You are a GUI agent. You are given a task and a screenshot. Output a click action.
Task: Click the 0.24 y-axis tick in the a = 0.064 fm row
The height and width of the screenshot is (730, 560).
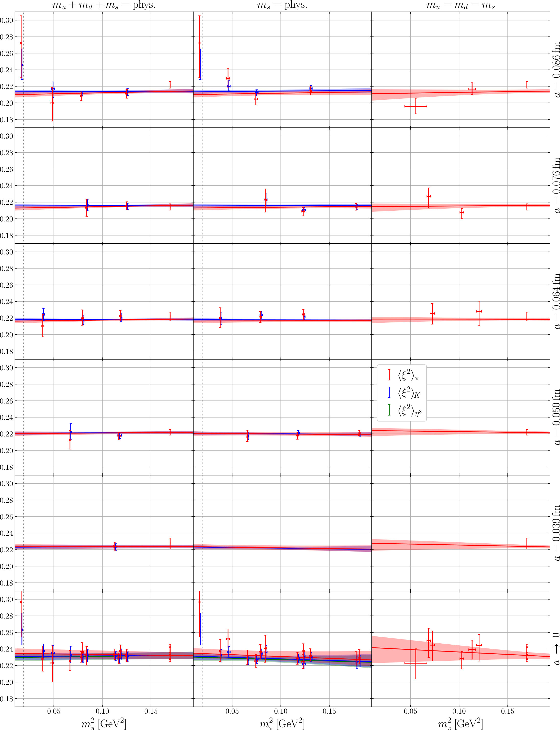tap(6, 301)
